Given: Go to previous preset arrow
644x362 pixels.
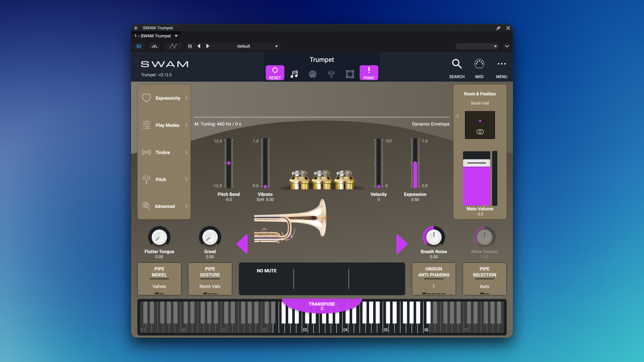Looking at the screenshot, I should click(199, 46).
